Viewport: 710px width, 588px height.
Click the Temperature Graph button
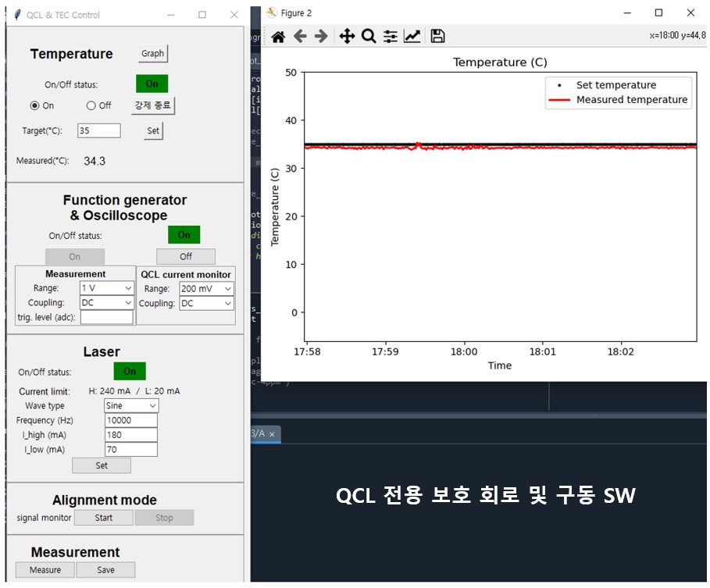tap(153, 53)
